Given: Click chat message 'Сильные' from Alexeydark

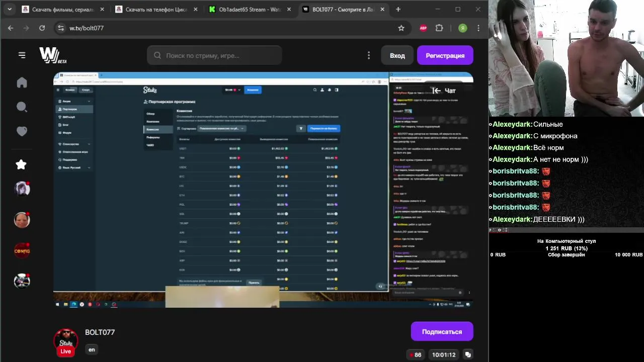Looking at the screenshot, I should [x=547, y=124].
